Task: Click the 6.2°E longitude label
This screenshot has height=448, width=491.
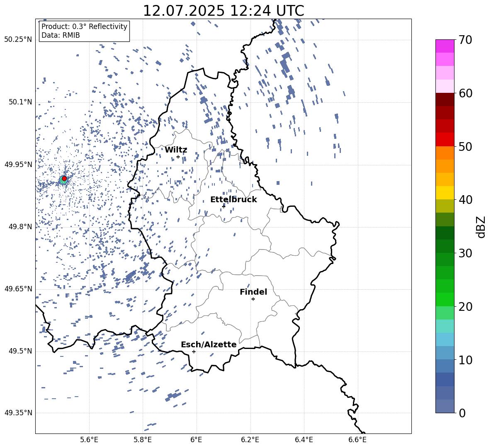Action: pyautogui.click(x=250, y=440)
